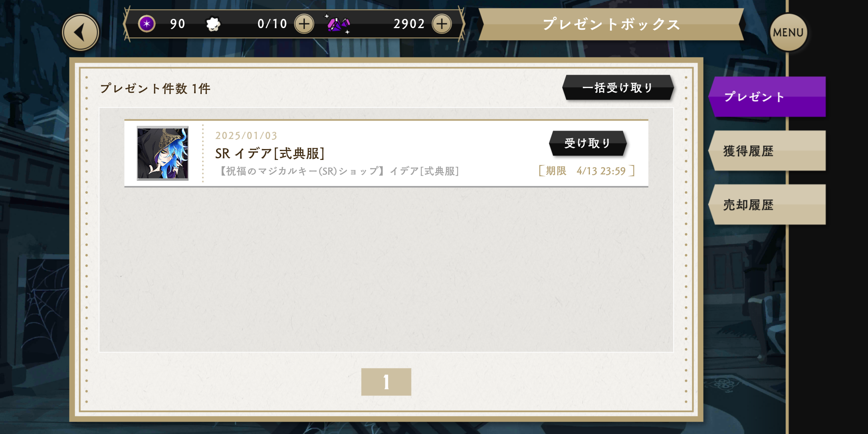Tap the 90 coin count
Screen dimensions: 868x434
coord(178,24)
